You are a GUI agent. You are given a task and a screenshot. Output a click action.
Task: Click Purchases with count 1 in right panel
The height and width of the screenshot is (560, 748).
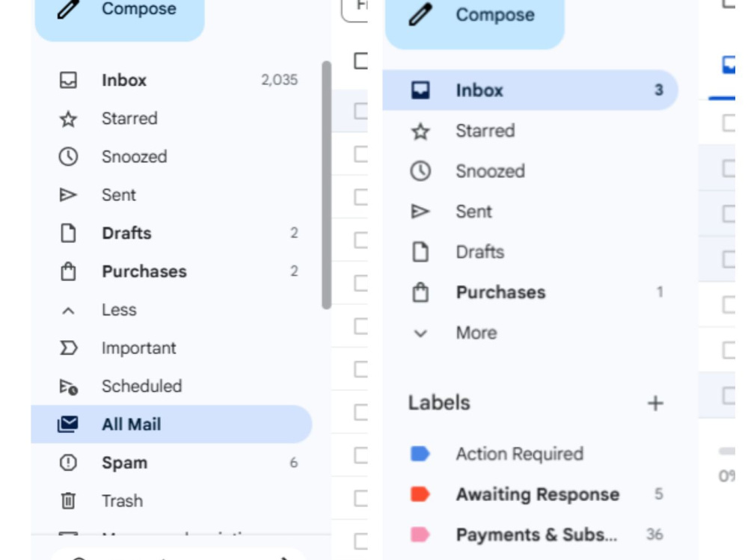tap(530, 292)
